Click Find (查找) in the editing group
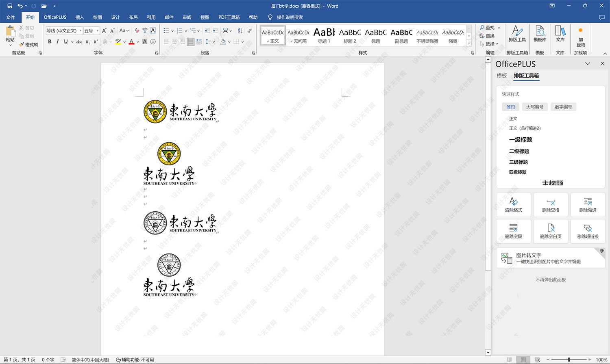The height and width of the screenshot is (364, 610). pos(488,28)
